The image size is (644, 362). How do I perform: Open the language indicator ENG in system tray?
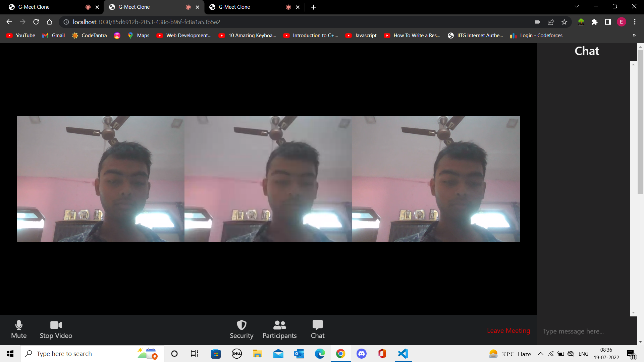coord(584,354)
